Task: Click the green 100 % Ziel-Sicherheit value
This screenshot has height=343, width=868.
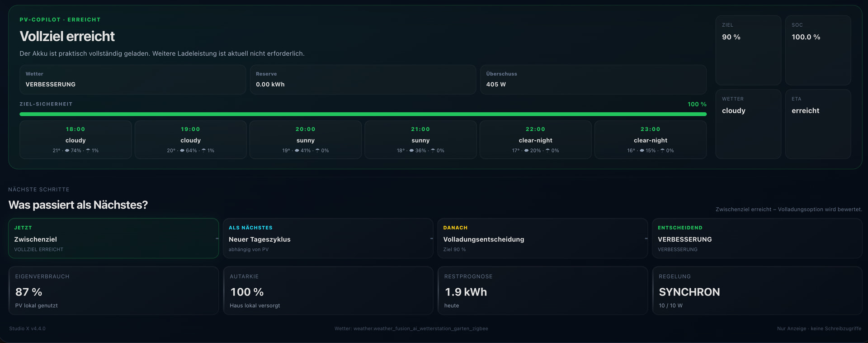Action: [x=697, y=104]
